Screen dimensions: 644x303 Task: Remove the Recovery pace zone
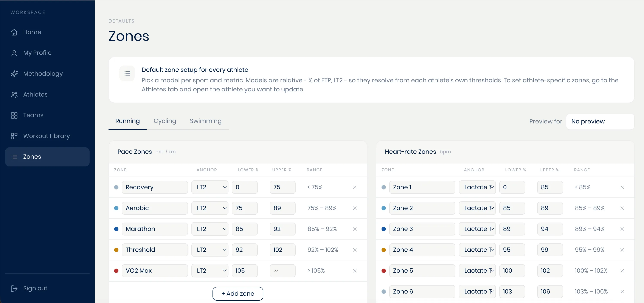point(355,187)
